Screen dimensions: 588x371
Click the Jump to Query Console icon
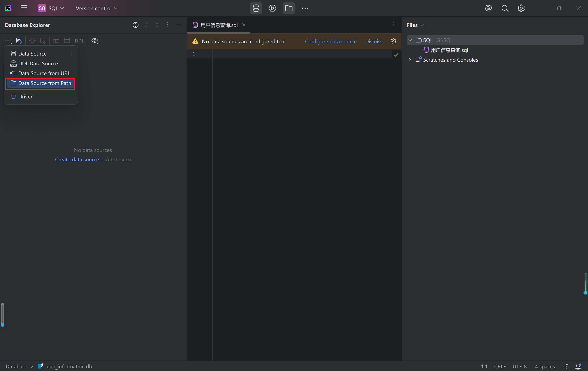[x=56, y=40]
